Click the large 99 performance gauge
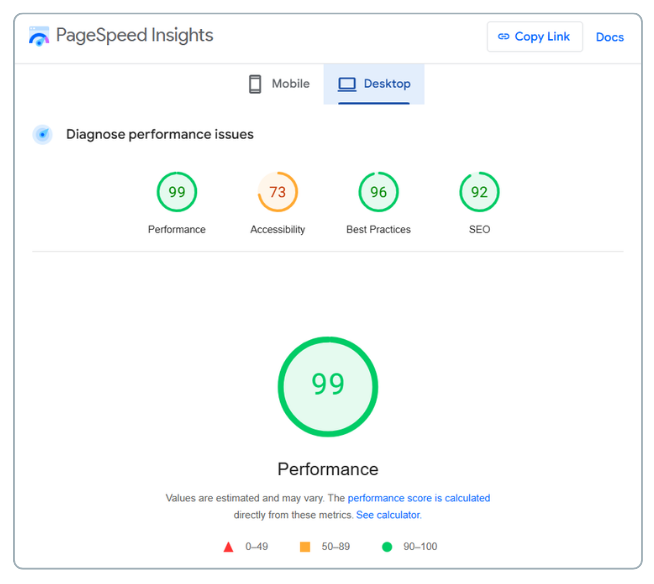The width and height of the screenshot is (654, 584). [328, 387]
